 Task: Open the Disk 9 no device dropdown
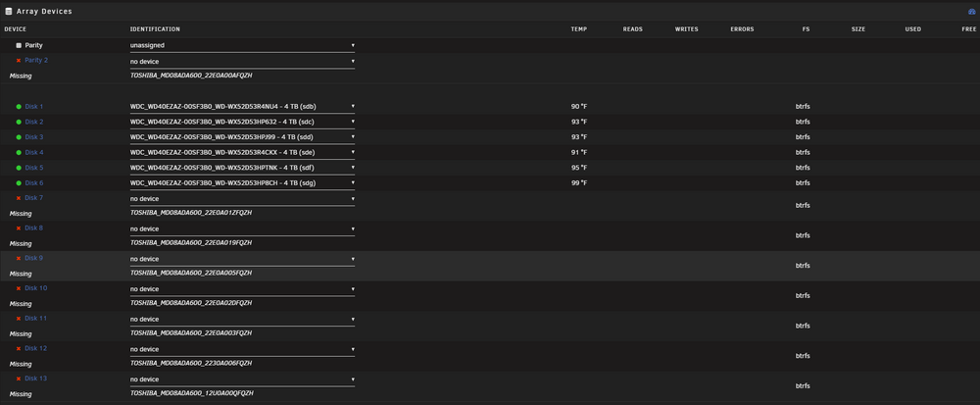point(242,259)
